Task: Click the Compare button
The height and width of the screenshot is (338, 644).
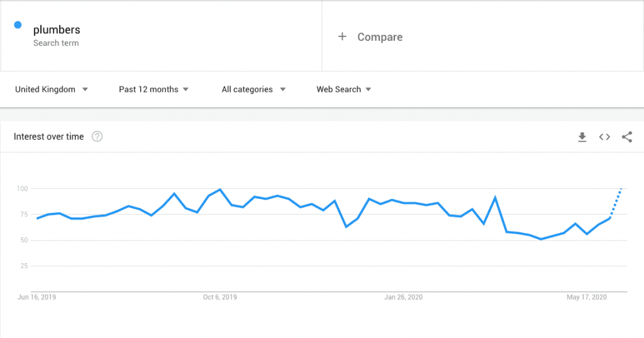Action: click(x=380, y=37)
